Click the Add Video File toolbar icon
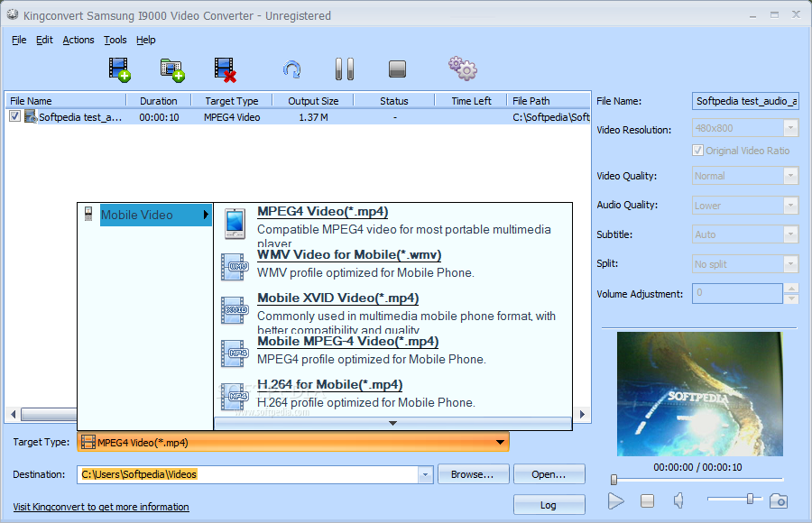This screenshot has height=523, width=812. point(119,69)
